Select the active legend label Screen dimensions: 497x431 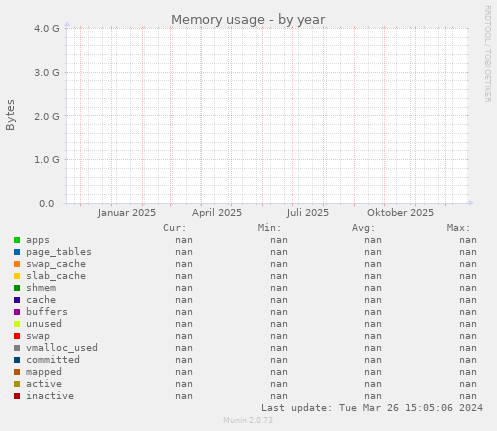44,384
